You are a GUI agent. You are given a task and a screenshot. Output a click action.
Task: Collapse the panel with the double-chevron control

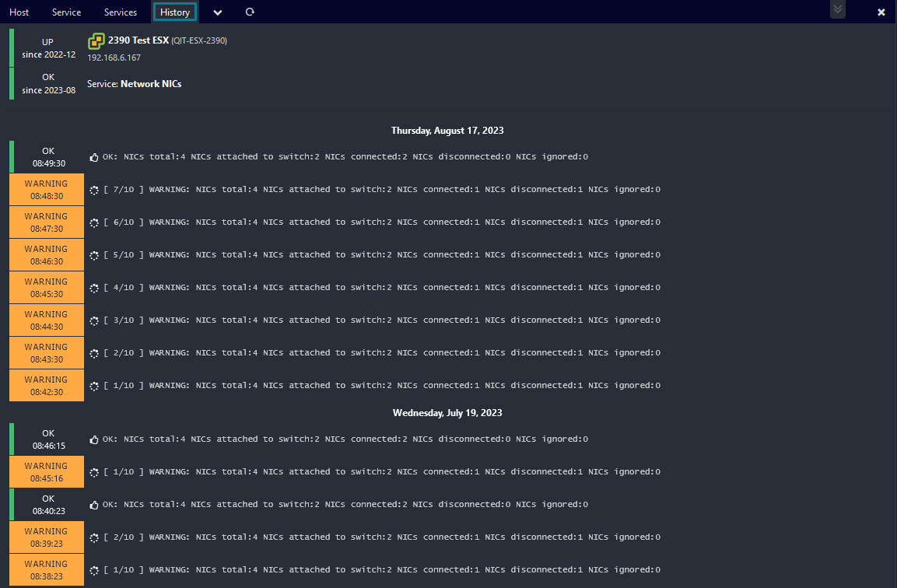click(836, 9)
